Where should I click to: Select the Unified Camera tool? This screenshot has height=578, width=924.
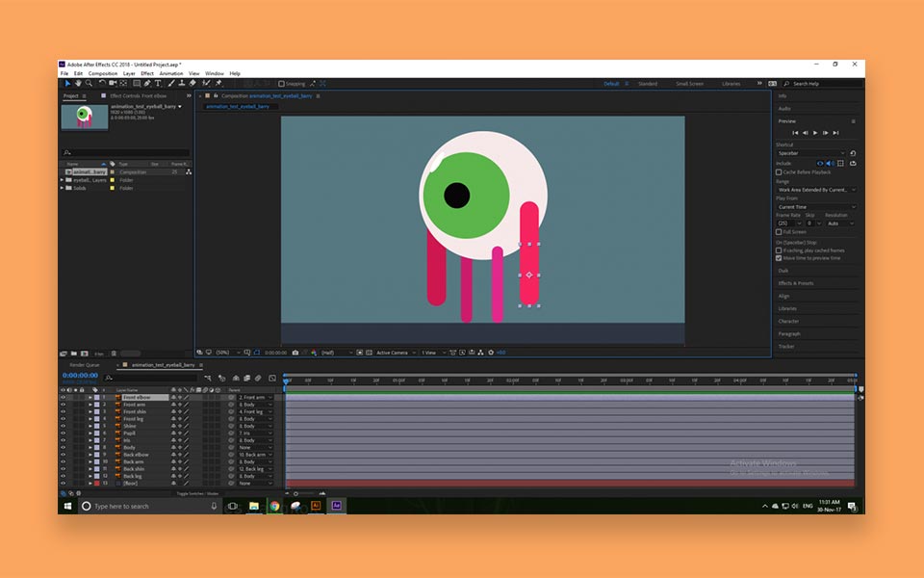(113, 84)
